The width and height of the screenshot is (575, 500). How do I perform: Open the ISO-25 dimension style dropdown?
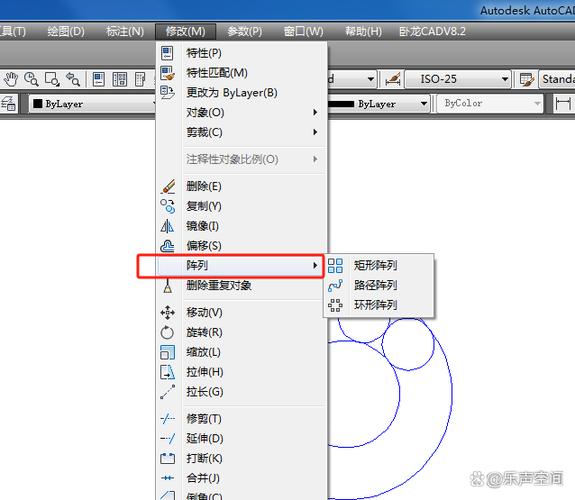click(458, 79)
